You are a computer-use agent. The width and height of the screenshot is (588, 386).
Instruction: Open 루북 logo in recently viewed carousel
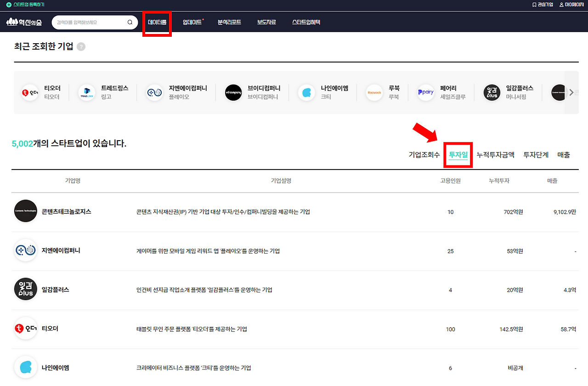[374, 92]
